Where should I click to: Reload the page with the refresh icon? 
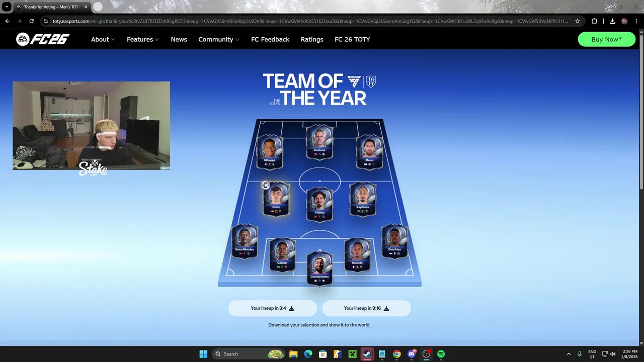click(32, 21)
